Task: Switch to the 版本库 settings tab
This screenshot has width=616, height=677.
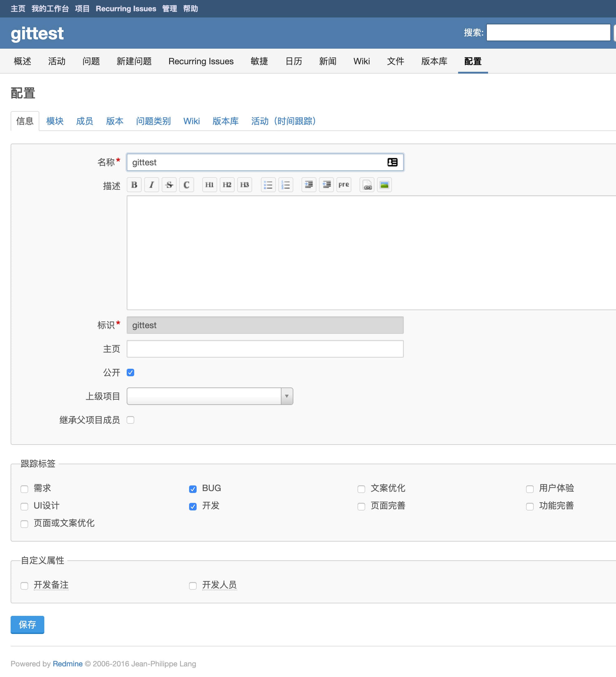Action: [x=225, y=121]
